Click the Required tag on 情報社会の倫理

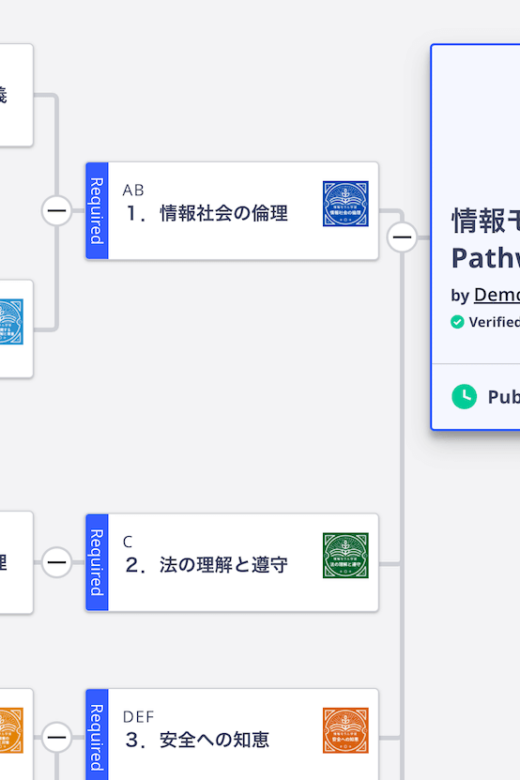point(97,211)
